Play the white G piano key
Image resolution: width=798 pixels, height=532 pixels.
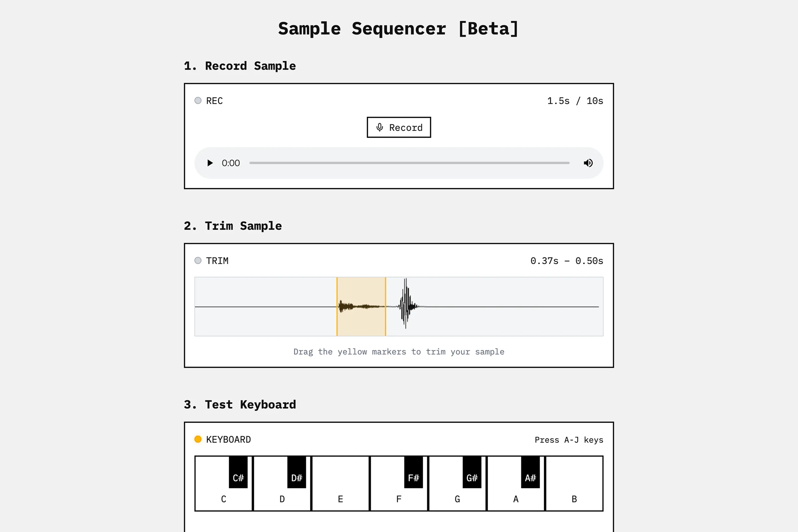click(457, 499)
